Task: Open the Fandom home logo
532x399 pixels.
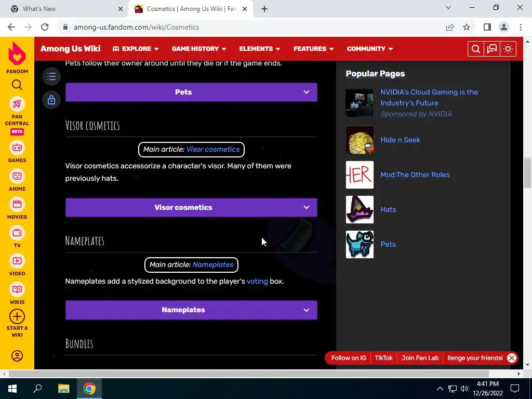Action: [17, 54]
